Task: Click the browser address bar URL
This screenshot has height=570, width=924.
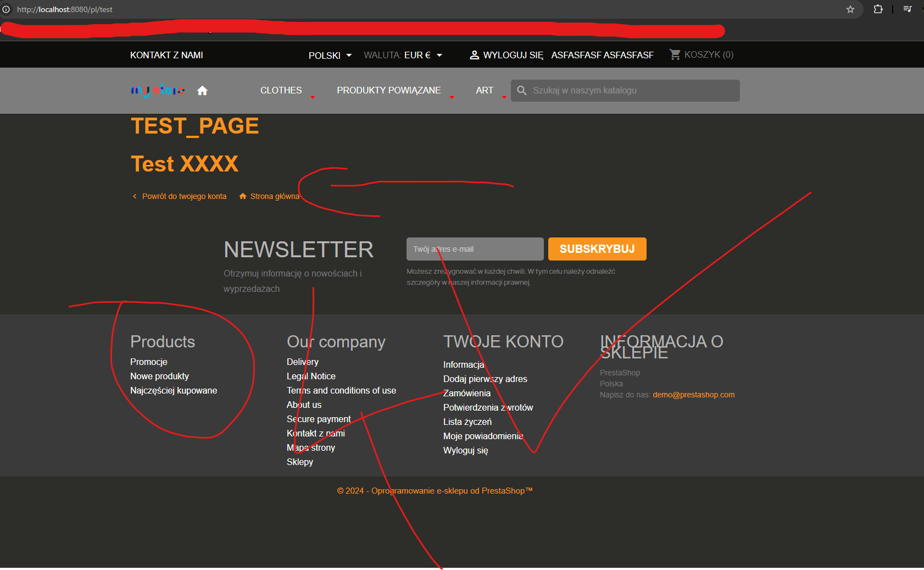Action: point(65,9)
